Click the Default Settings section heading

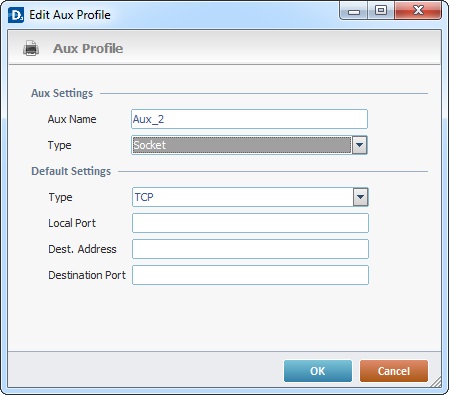coord(71,171)
